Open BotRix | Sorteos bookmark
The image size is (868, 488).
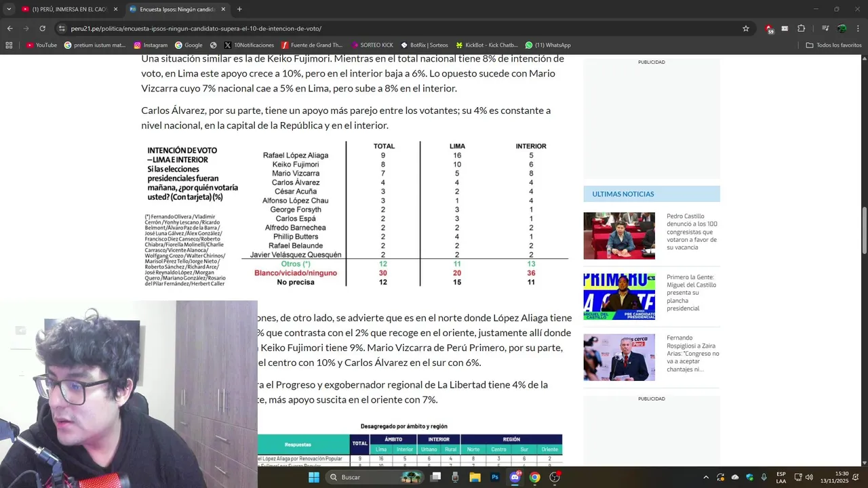click(425, 45)
